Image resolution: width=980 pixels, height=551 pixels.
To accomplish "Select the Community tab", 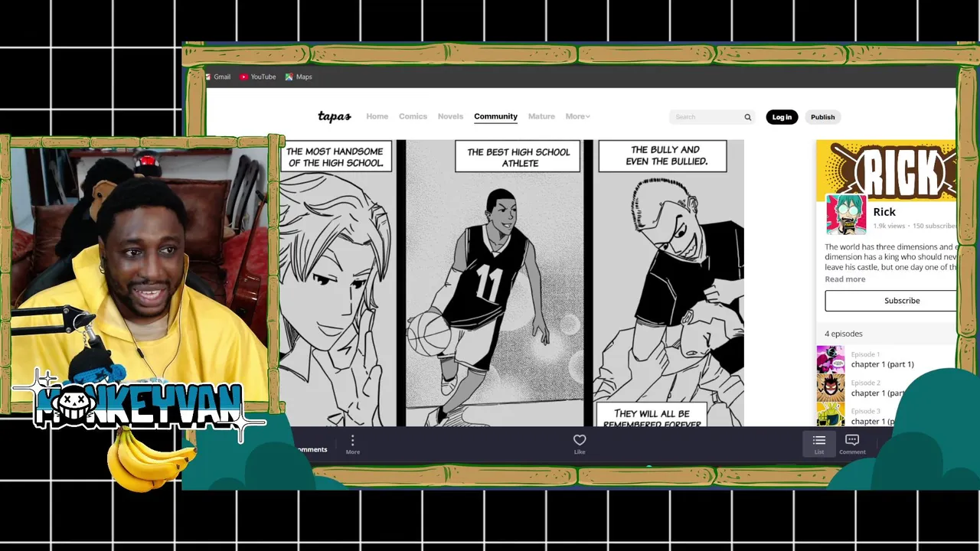I will 495,116.
